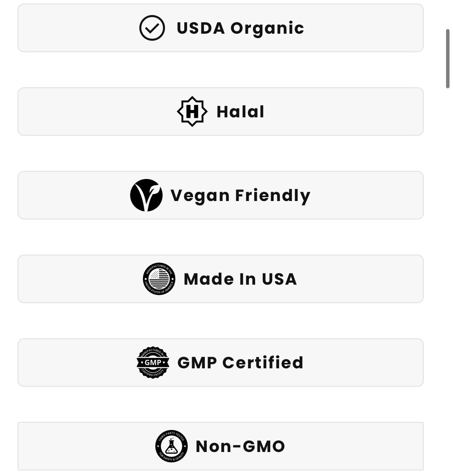Click the Made In USA flag seal
The image size is (453, 476).
point(159,279)
